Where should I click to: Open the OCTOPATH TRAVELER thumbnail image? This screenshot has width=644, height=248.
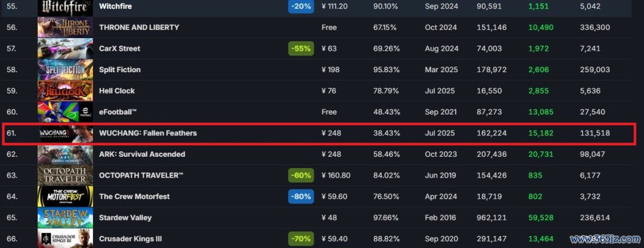[66, 175]
